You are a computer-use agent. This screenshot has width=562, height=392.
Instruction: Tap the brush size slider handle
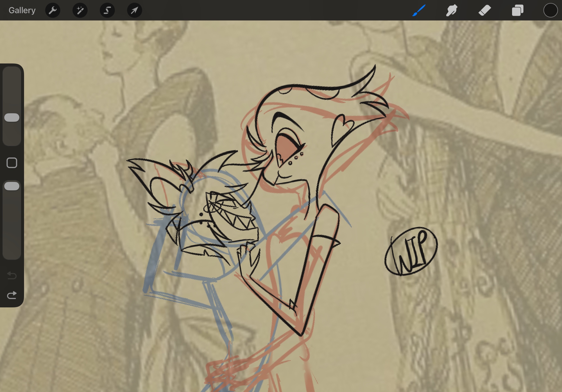click(x=12, y=117)
